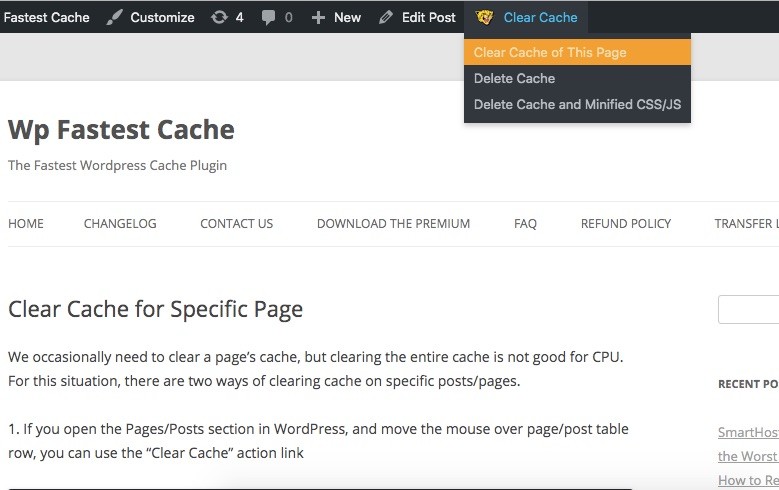Click the Customize paintbrush icon
This screenshot has height=490, width=779.
115,17
